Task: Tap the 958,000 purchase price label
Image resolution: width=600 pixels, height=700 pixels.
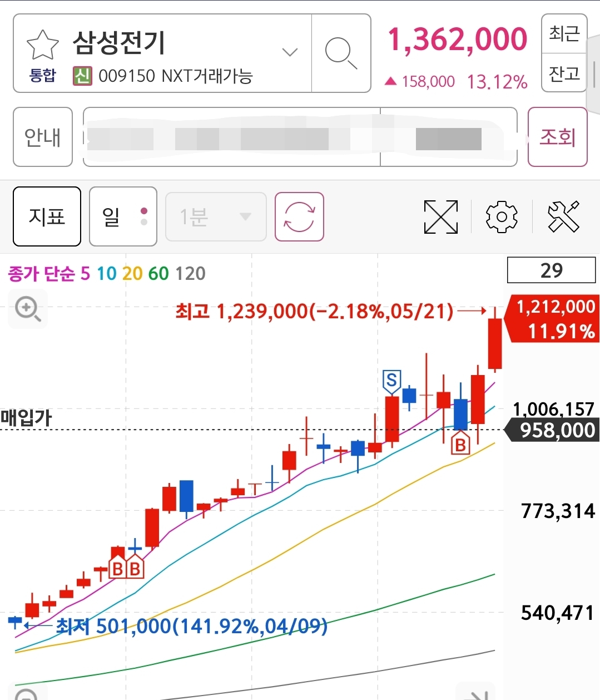Action: tap(552, 430)
